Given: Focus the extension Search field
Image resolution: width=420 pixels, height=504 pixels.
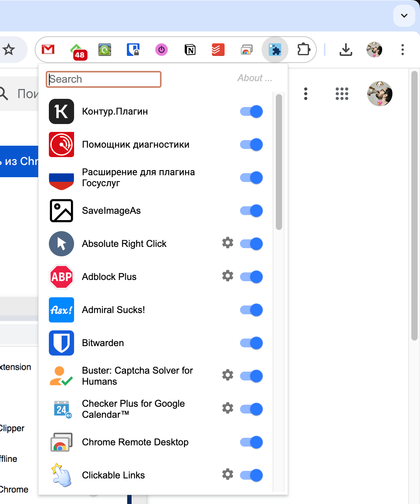Looking at the screenshot, I should click(104, 79).
